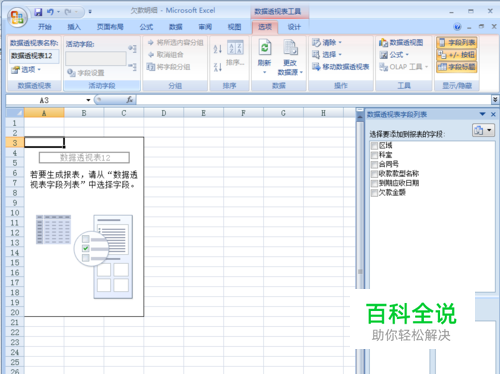Screen dimensions: 500x374
Task: Open the 公式 formulas dropdown in tools
Action: click(x=394, y=55)
